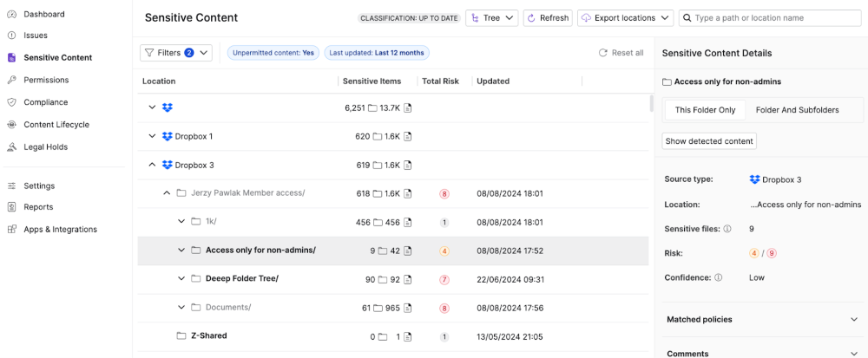Expand Deeep Folder Tree chevron
868x358 pixels.
click(x=181, y=279)
